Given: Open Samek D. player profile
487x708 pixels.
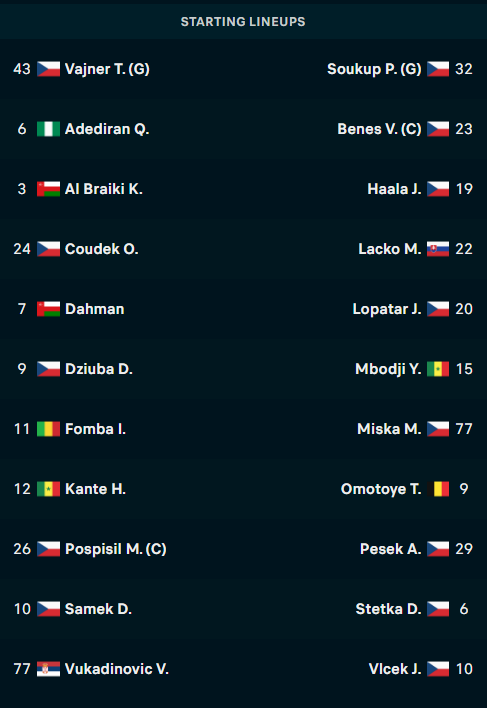Looking at the screenshot, I should click(x=98, y=609).
